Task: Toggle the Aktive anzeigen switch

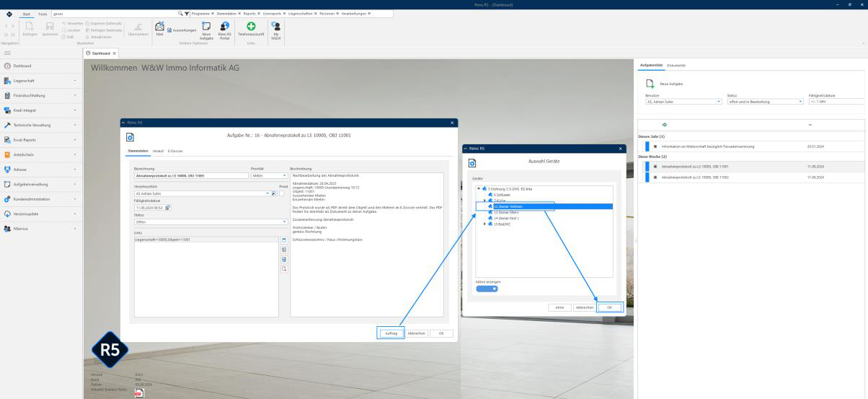Action: pos(487,289)
